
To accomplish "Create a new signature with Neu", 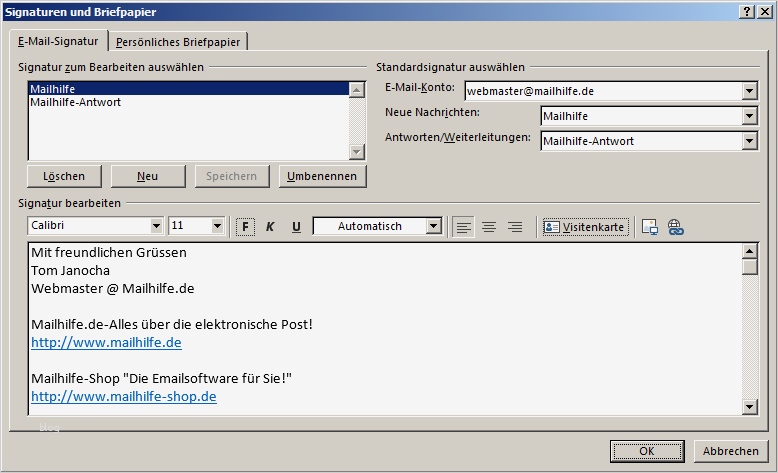I will (x=148, y=176).
